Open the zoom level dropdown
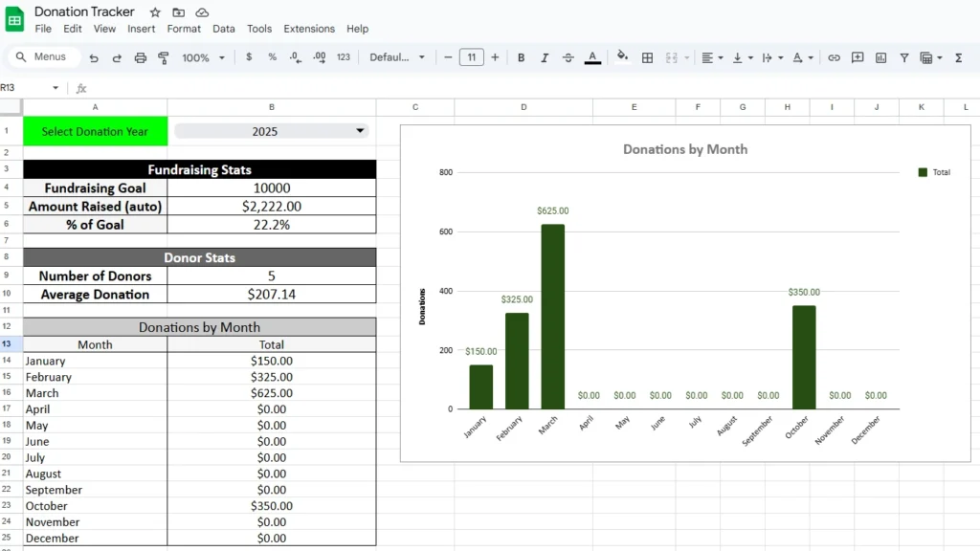The width and height of the screenshot is (980, 551). tap(203, 57)
